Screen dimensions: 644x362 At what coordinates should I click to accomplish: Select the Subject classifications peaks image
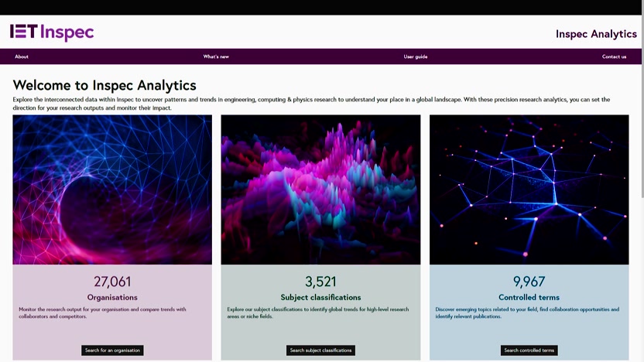pyautogui.click(x=320, y=190)
